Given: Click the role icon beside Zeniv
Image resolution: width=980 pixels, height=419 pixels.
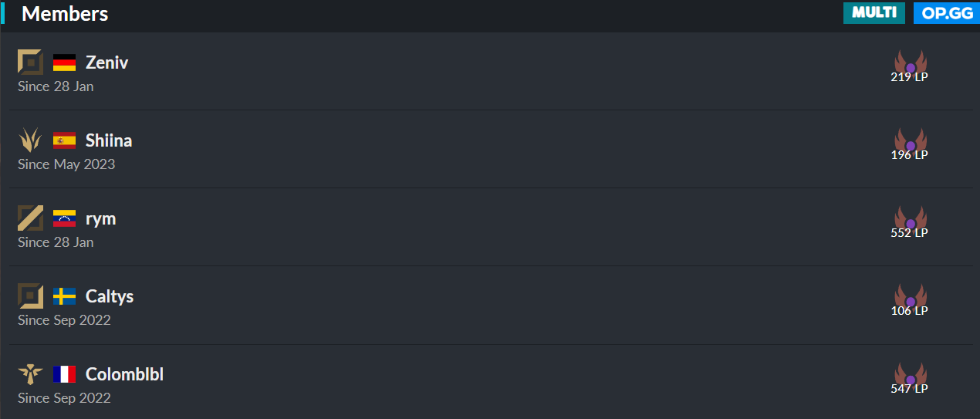Looking at the screenshot, I should tap(30, 62).
